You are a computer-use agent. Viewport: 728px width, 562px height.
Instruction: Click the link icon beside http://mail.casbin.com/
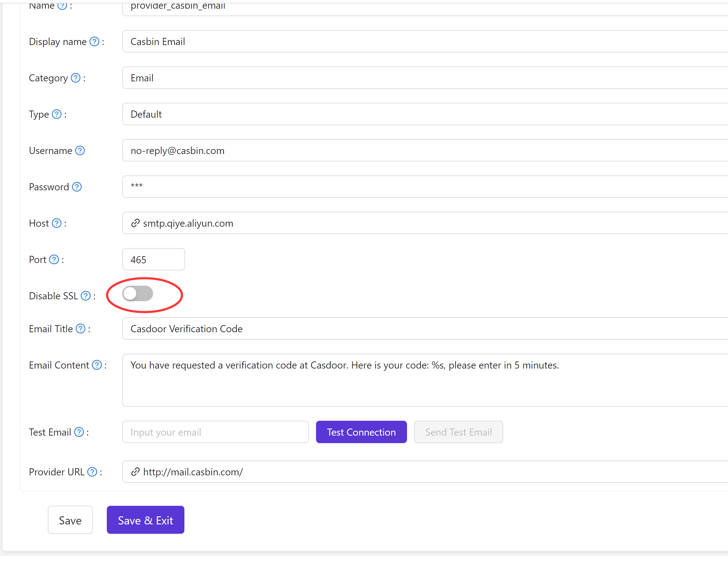(135, 472)
